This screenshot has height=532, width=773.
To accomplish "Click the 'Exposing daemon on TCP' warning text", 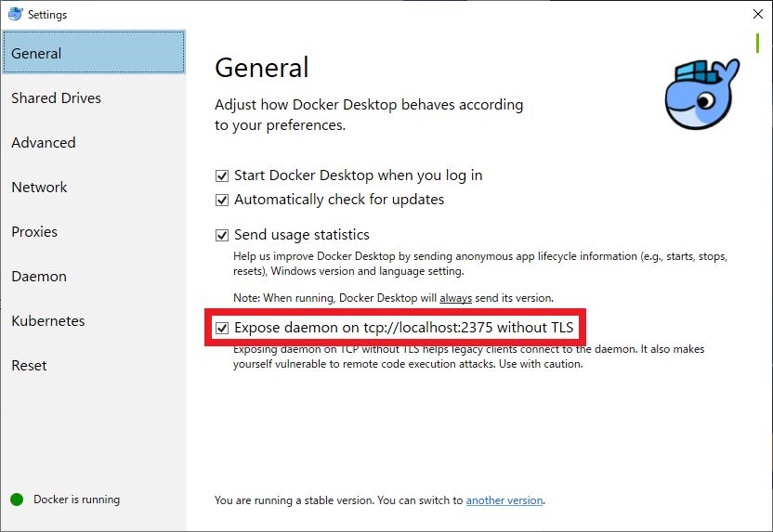I will point(469,357).
